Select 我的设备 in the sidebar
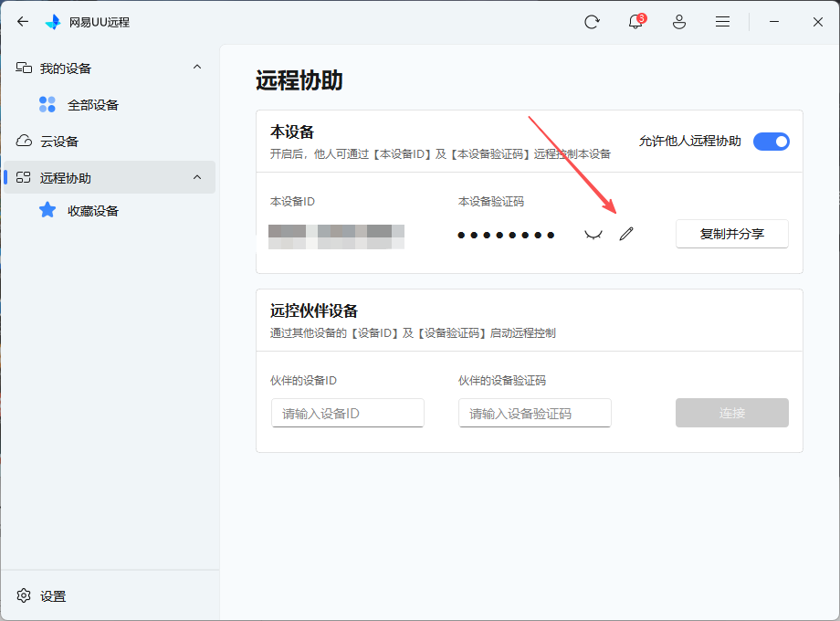The width and height of the screenshot is (840, 621). click(x=110, y=68)
